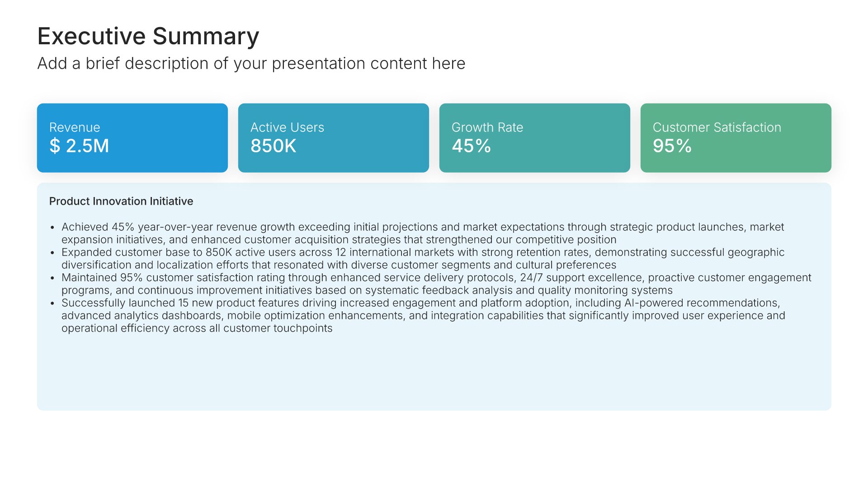
Task: Click the bullet dot before "Expanded customer base"
Action: click(52, 253)
